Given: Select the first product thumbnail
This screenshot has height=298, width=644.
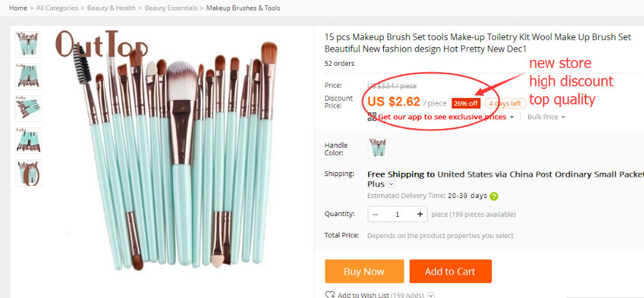Looking at the screenshot, I should coord(28,44).
